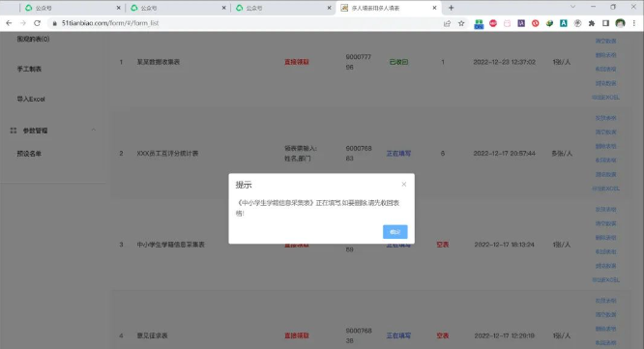Open 预设名单 in the sidebar
Image resolution: width=644 pixels, height=349 pixels.
29,154
